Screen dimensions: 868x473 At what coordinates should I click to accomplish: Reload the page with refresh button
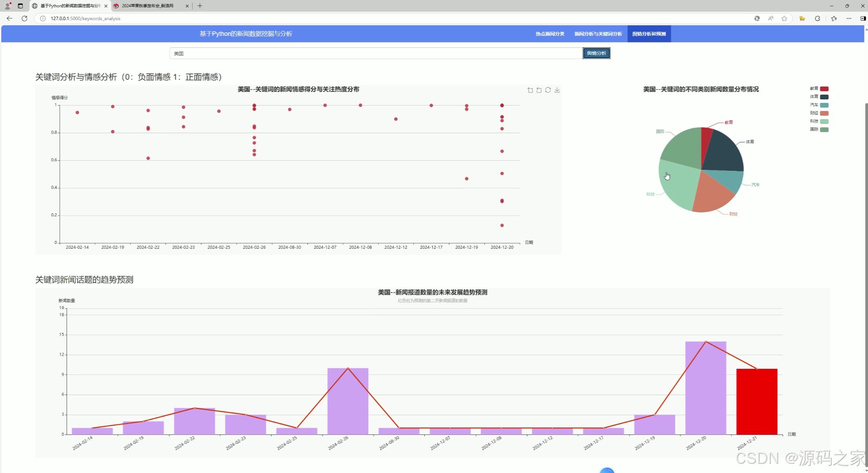[25, 18]
